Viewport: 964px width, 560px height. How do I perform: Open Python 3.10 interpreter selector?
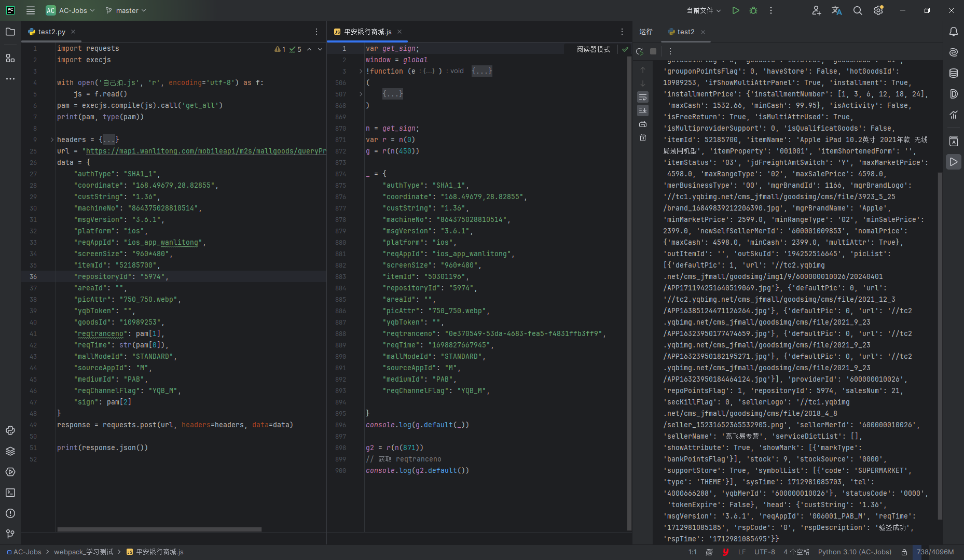[x=855, y=552]
